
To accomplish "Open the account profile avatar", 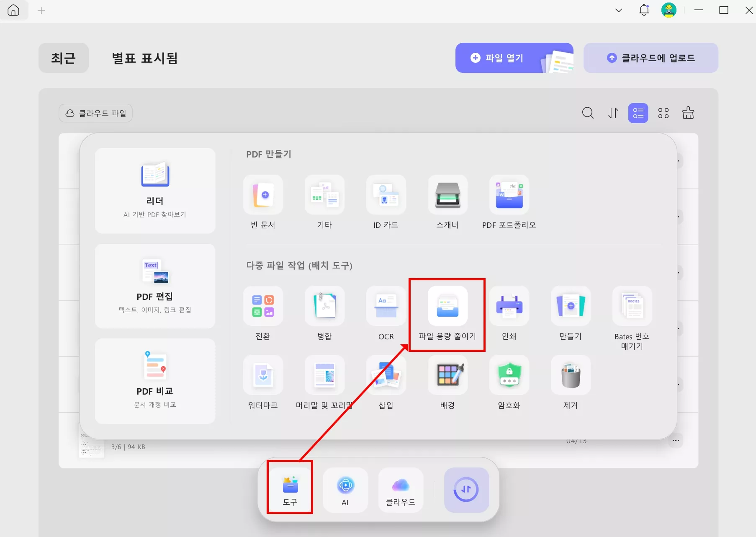I will coord(669,10).
